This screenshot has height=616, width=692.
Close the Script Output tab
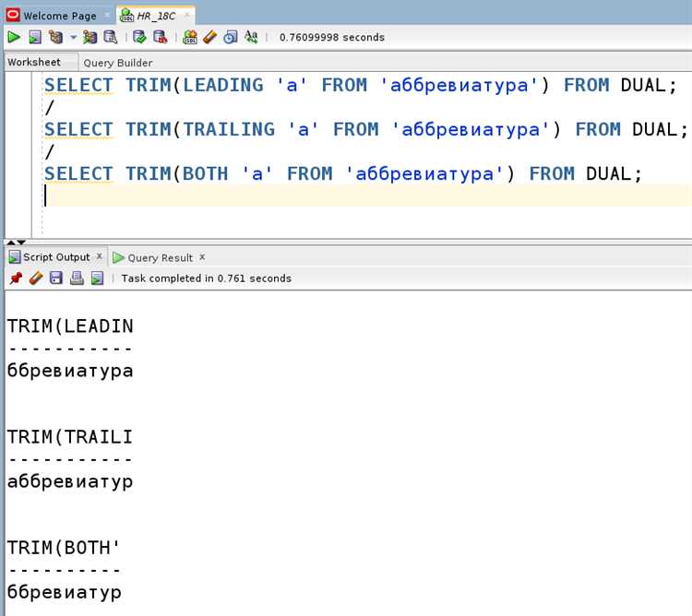[x=100, y=257]
